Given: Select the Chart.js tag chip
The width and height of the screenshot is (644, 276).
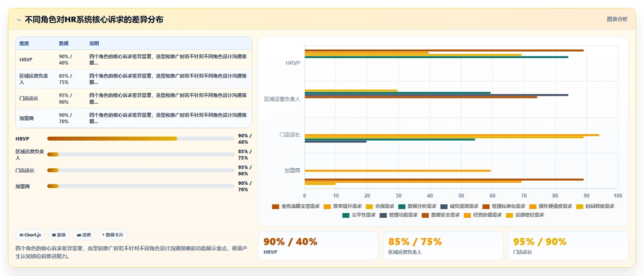Looking at the screenshot, I should pos(31,235).
